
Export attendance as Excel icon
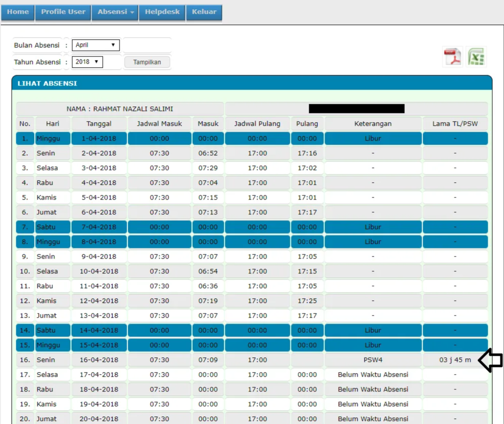(x=476, y=57)
